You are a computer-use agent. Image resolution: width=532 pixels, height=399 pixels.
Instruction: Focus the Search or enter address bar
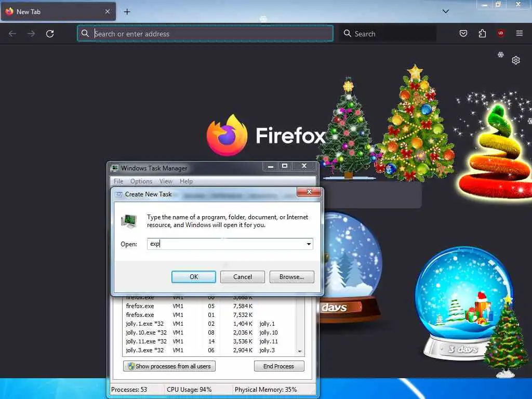click(x=205, y=34)
